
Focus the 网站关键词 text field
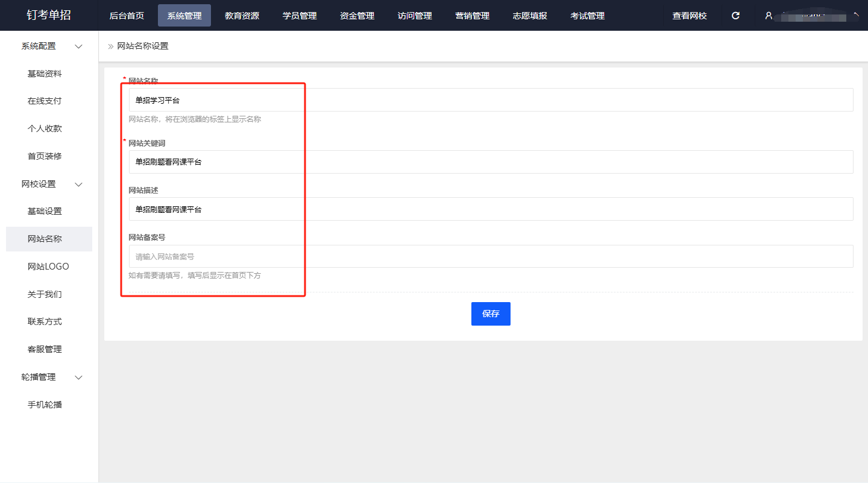tap(491, 162)
